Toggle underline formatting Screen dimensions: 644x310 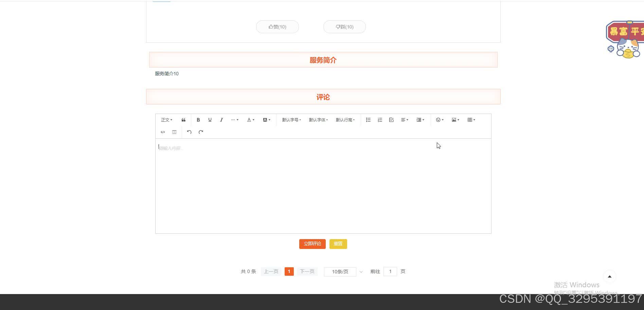pyautogui.click(x=210, y=120)
